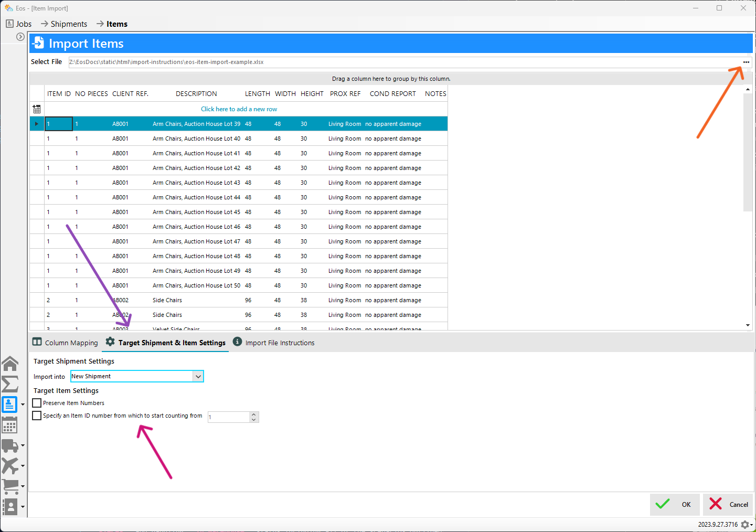
Task: Open the Home screen from the sidebar
Action: 10,363
